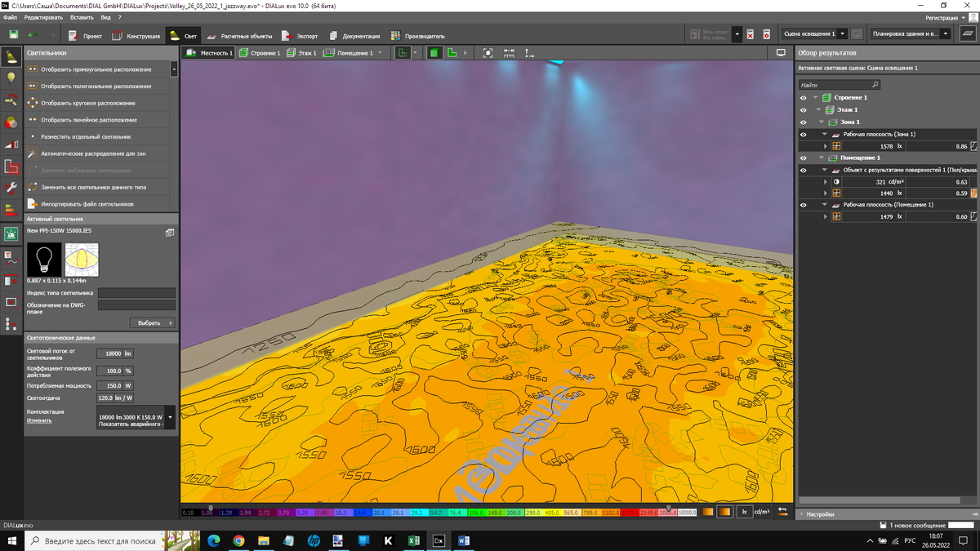Select the wrench tool in sidebar
Screen dimensions: 980x551
(x=11, y=189)
